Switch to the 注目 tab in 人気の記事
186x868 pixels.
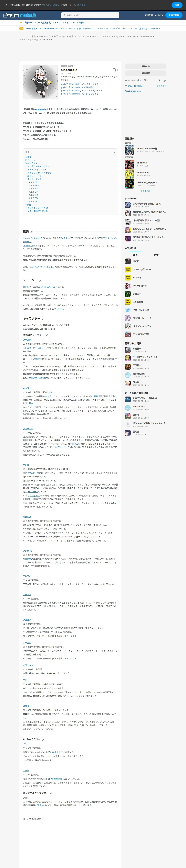pos(135,255)
